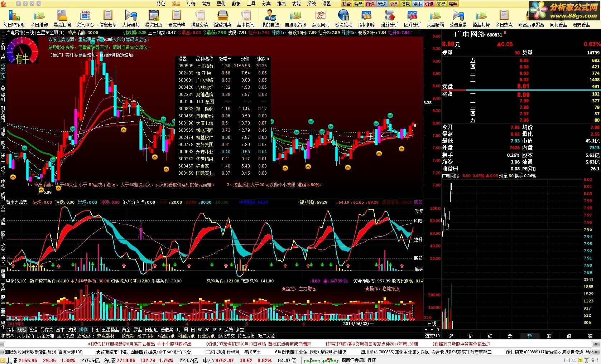Open 投资日历 calendar icon

(x=154, y=19)
